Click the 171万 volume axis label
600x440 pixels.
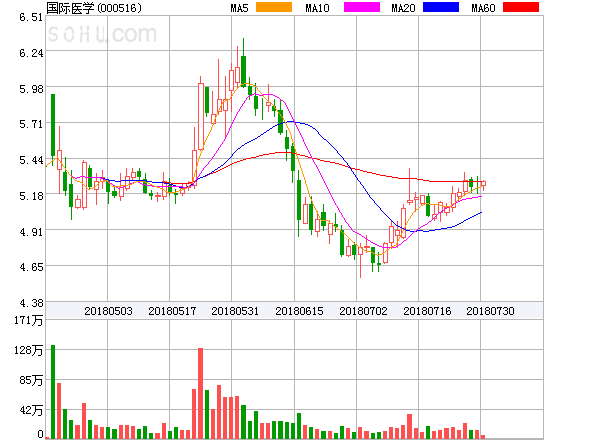[29, 320]
